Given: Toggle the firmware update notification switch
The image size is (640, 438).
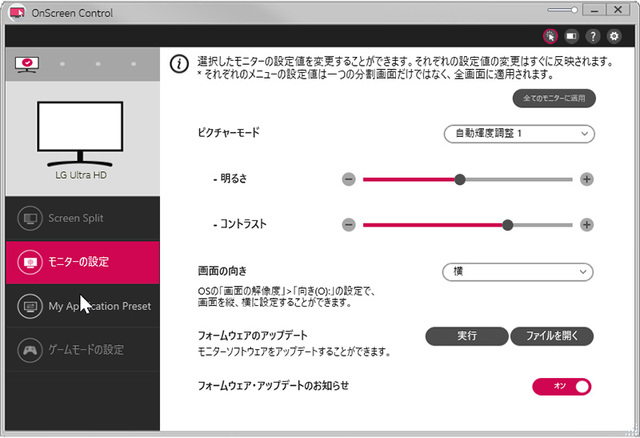Looking at the screenshot, I should (562, 387).
